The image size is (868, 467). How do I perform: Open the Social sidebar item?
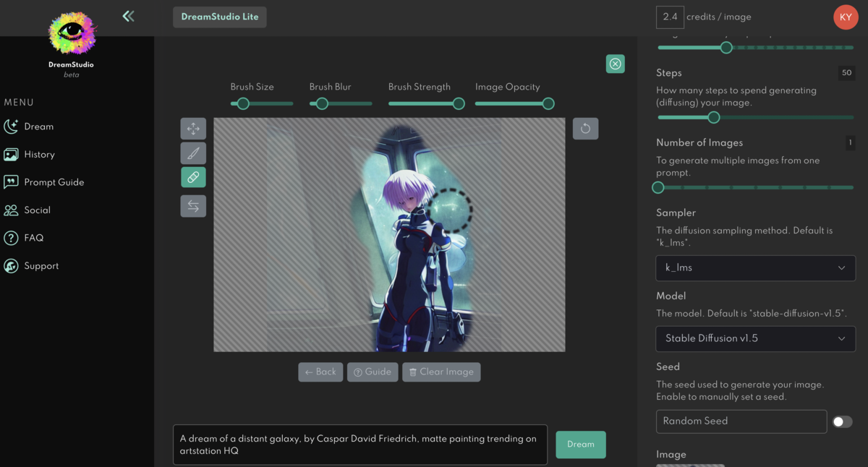tap(36, 210)
